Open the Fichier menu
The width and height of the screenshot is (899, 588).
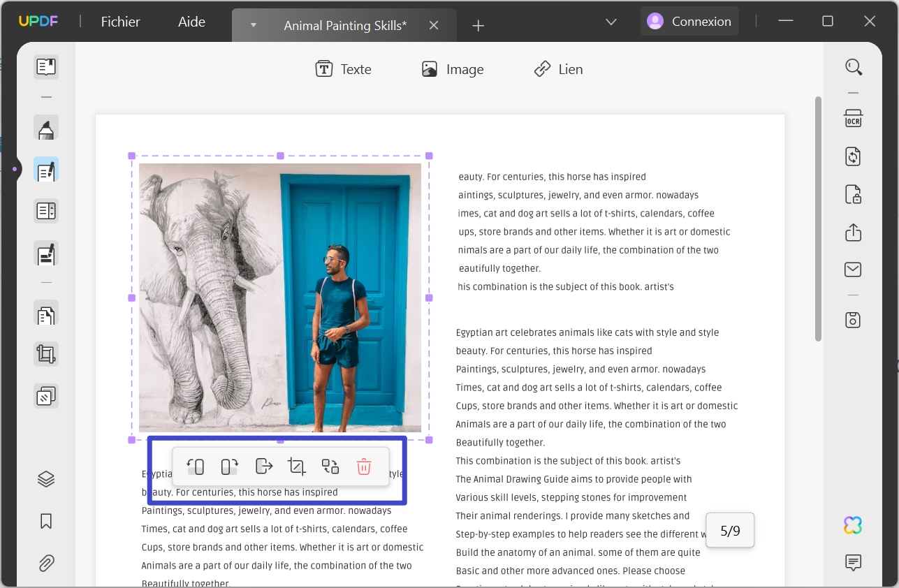pos(120,22)
